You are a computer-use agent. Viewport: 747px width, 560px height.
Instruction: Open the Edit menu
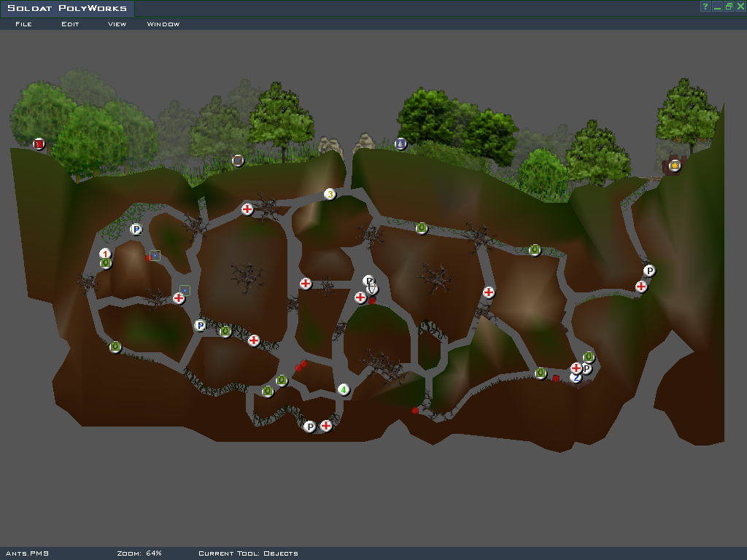click(x=70, y=24)
